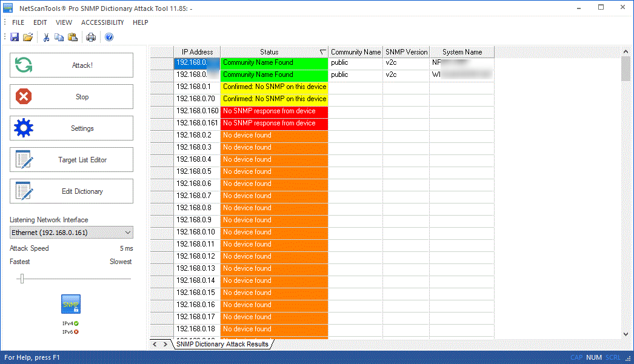This screenshot has width=634, height=364.
Task: Select the 192.168.0.1 IP address cell
Action: pos(197,87)
